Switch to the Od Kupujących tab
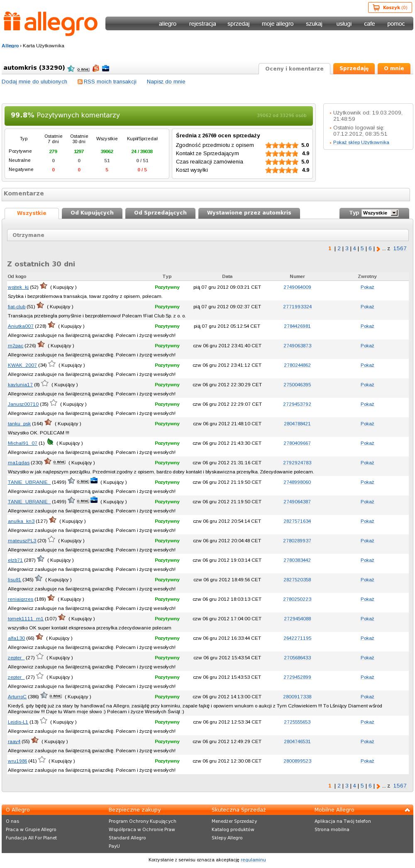The image size is (415, 868). click(x=92, y=213)
